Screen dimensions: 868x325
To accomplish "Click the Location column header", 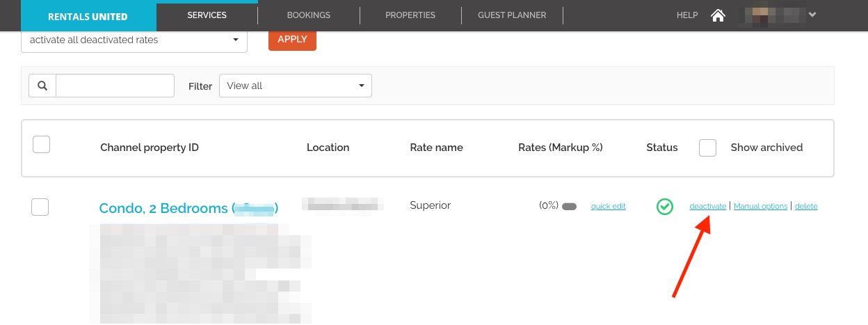I will pyautogui.click(x=328, y=148).
